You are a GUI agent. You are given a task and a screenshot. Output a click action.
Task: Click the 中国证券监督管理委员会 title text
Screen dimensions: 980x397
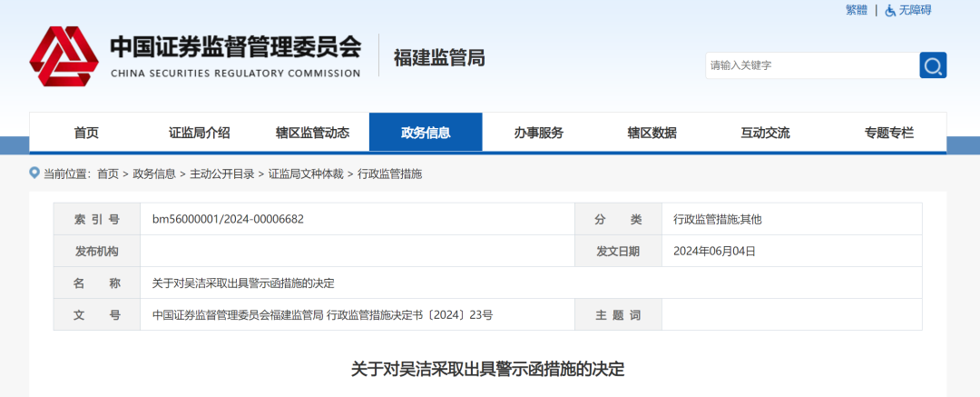coord(236,46)
